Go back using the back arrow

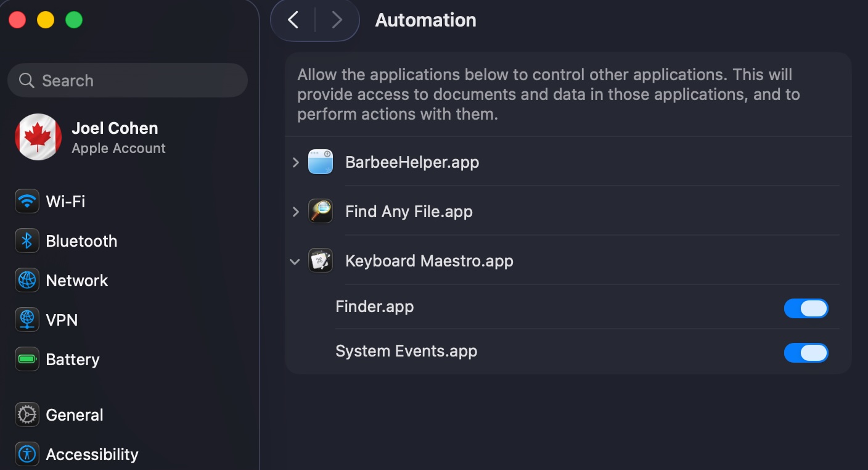point(293,20)
